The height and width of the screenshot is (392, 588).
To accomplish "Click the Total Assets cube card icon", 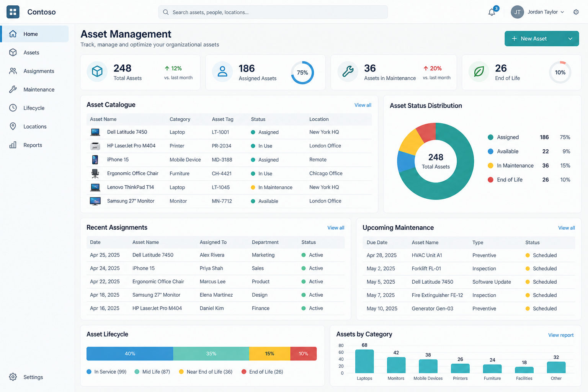I will pos(97,72).
